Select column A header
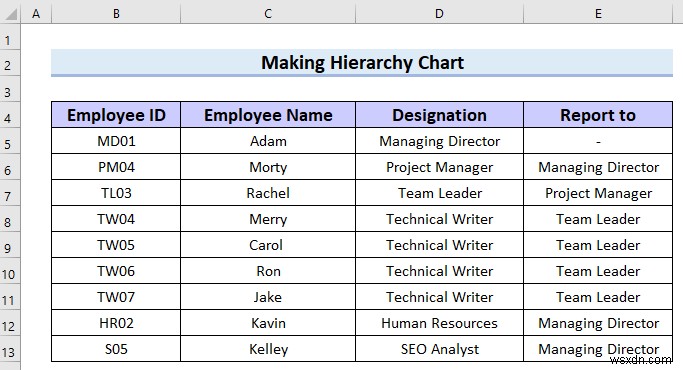 pos(36,14)
